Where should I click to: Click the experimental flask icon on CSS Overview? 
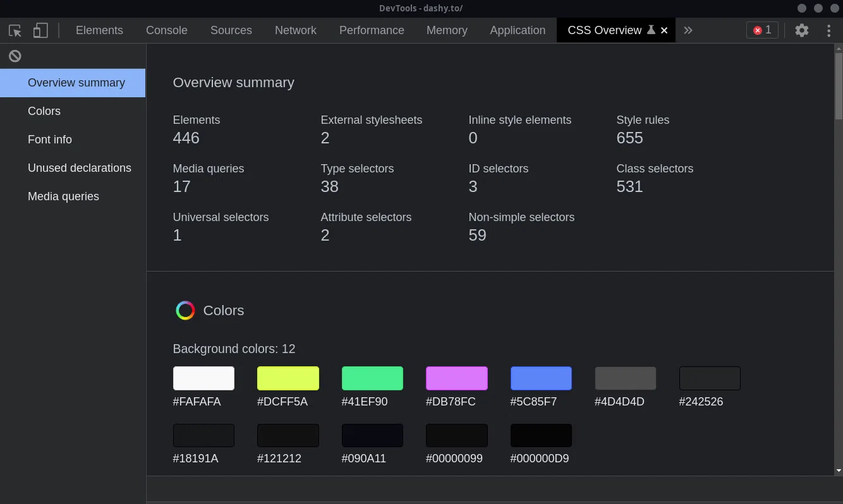pyautogui.click(x=651, y=30)
